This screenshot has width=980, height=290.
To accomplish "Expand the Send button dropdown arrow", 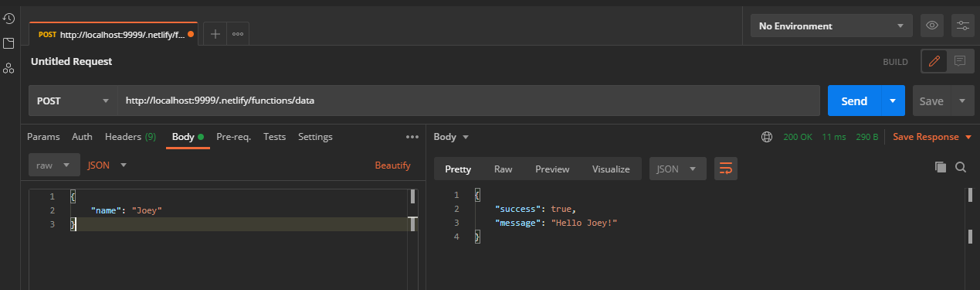I will click(x=893, y=101).
